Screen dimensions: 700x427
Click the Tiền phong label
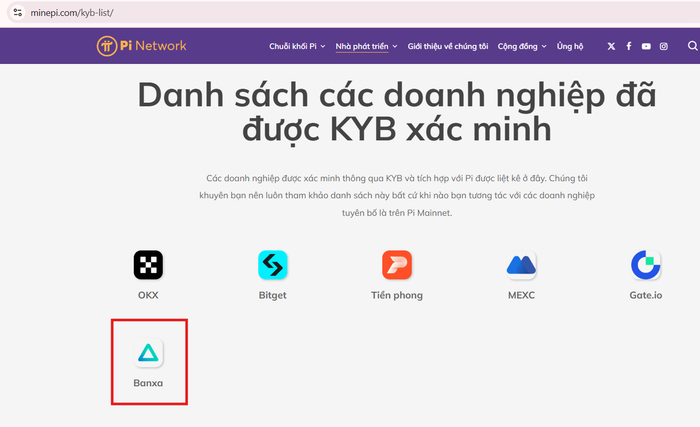point(397,295)
